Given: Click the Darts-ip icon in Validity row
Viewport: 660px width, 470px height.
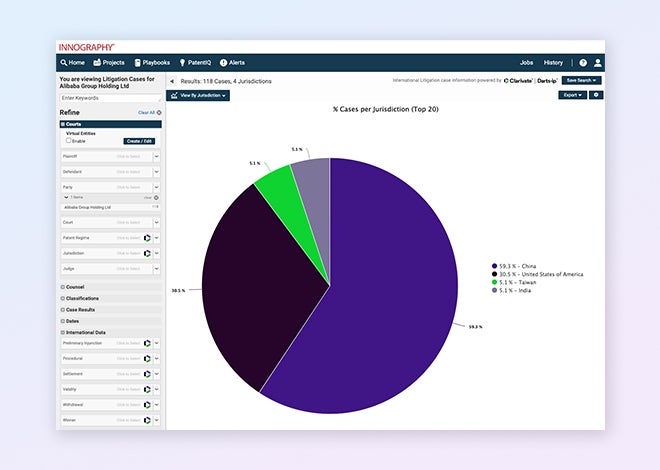Looking at the screenshot, I should [x=146, y=389].
